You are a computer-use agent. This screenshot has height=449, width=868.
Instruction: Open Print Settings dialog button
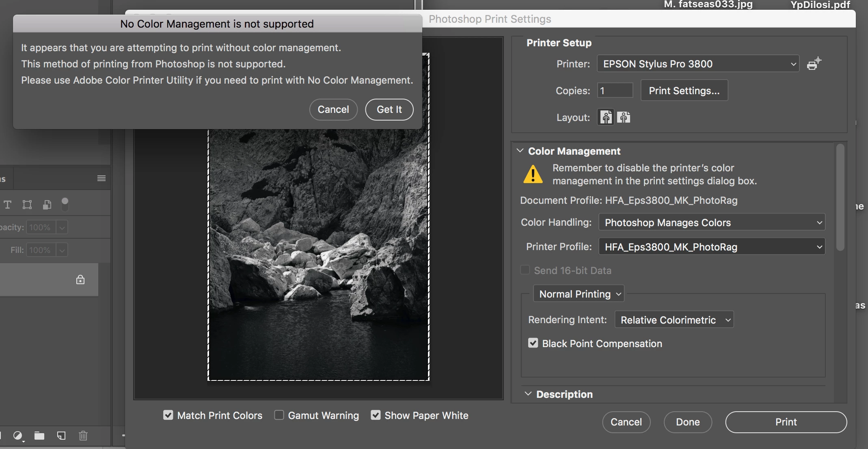tap(684, 91)
